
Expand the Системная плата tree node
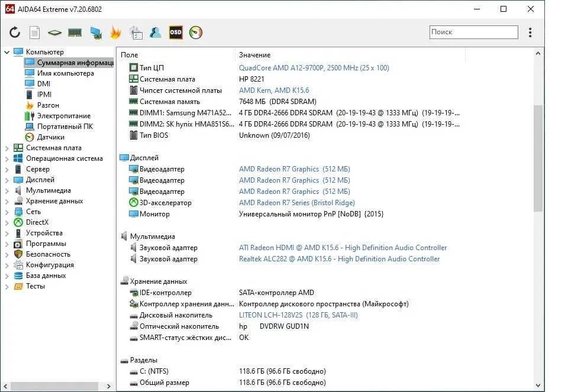pyautogui.click(x=7, y=148)
